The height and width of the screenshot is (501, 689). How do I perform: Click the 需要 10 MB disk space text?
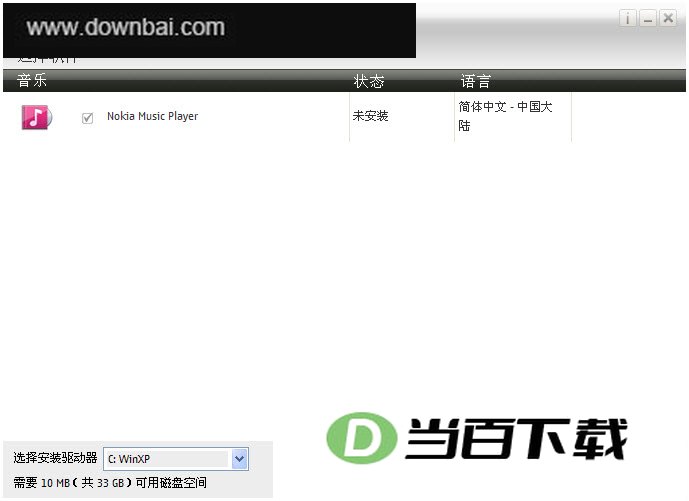[x=110, y=483]
